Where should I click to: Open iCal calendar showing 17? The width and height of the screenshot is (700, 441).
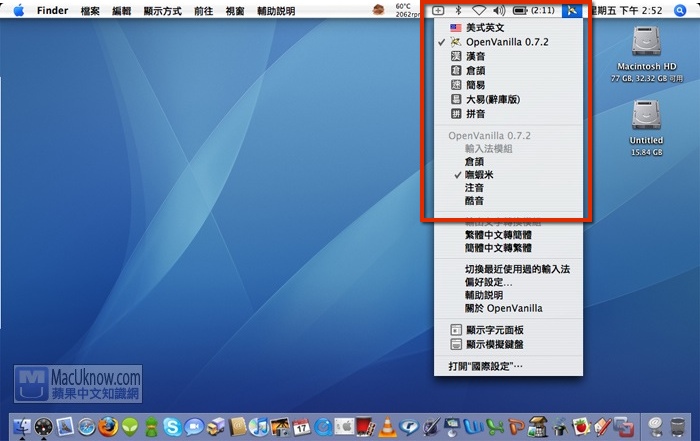(x=301, y=427)
